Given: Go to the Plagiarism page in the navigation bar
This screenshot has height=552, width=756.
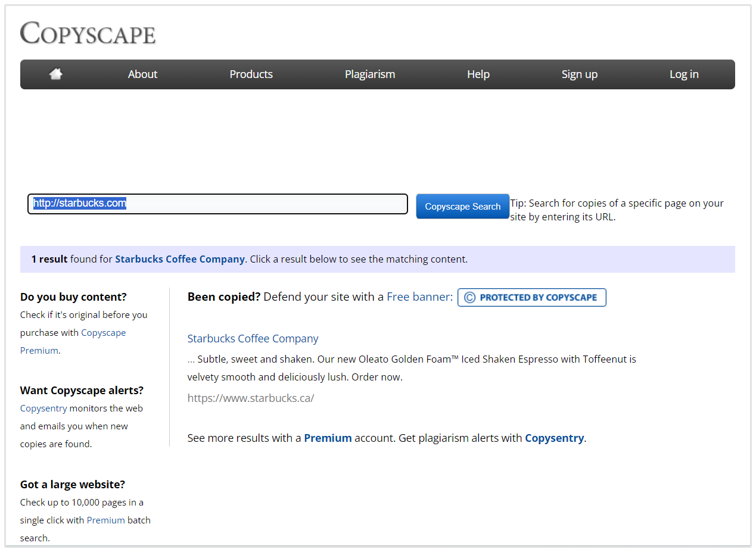Looking at the screenshot, I should [x=369, y=74].
